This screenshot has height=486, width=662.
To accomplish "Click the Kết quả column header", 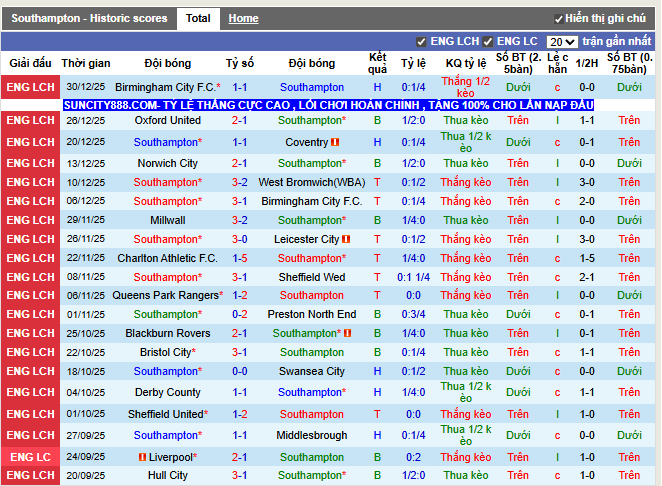I will 377,63.
